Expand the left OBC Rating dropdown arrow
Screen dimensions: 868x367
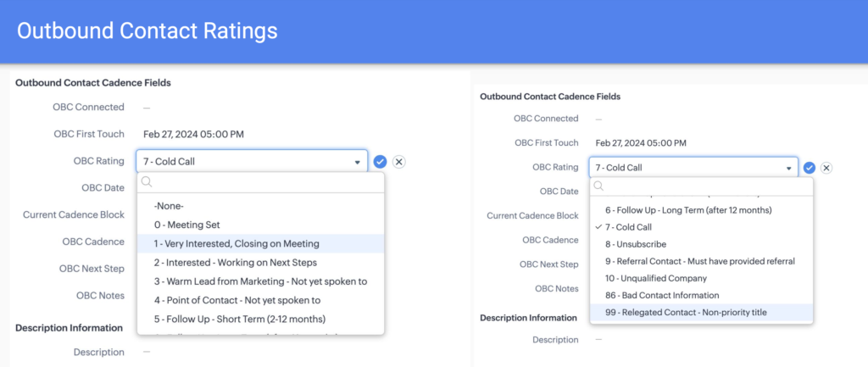click(358, 161)
